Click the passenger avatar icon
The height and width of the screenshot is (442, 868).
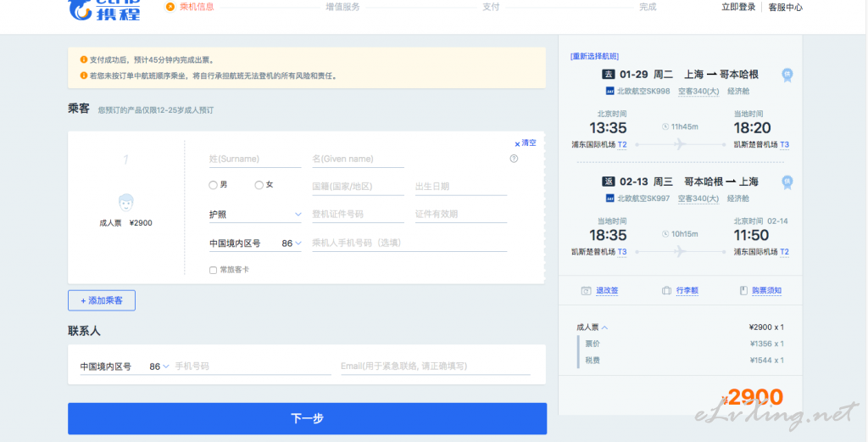[x=126, y=202]
